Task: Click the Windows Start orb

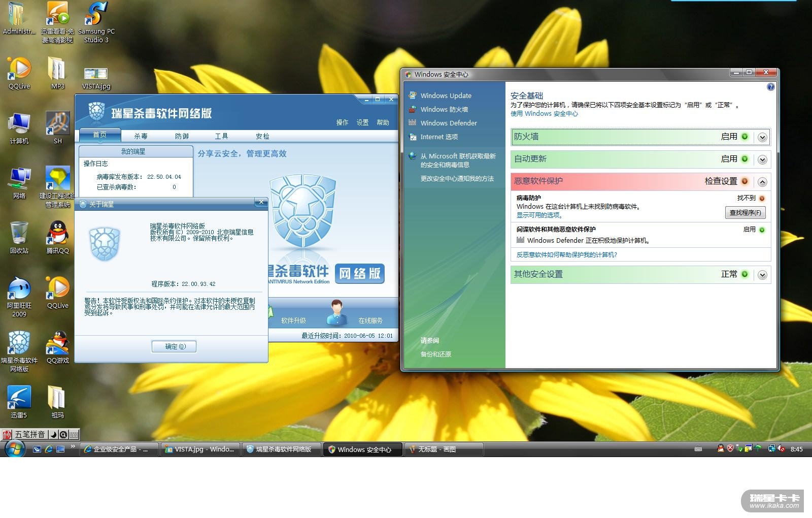Action: coord(15,449)
